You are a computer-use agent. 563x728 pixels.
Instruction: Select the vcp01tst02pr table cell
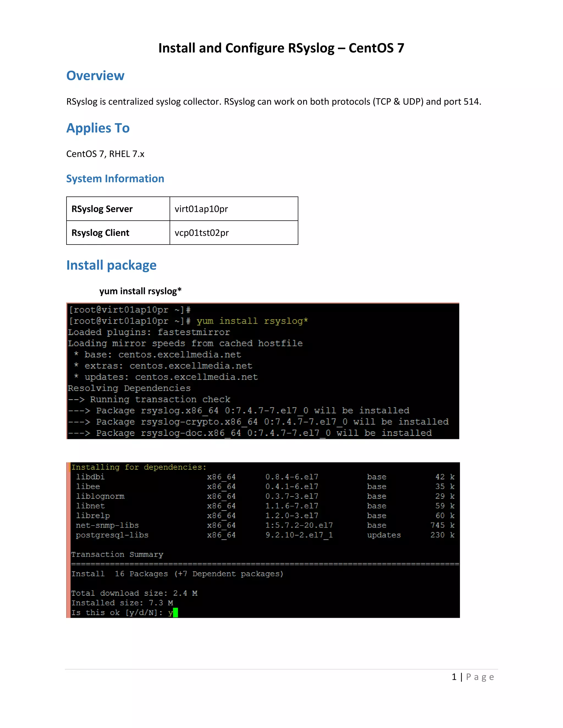point(233,233)
